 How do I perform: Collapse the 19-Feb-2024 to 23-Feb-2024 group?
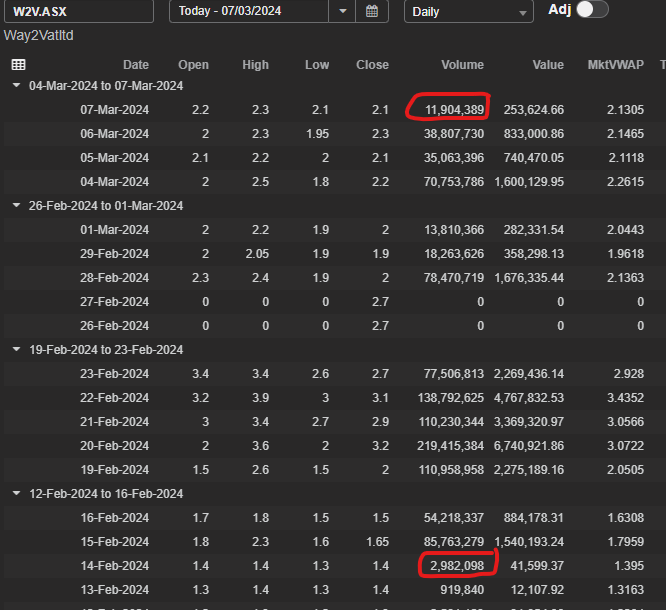17,349
